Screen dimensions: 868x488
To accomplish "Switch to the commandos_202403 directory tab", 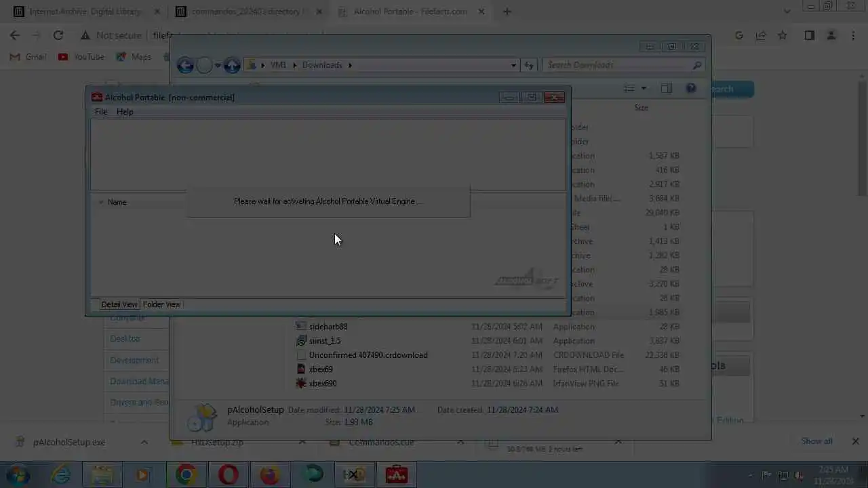I will tap(248, 12).
